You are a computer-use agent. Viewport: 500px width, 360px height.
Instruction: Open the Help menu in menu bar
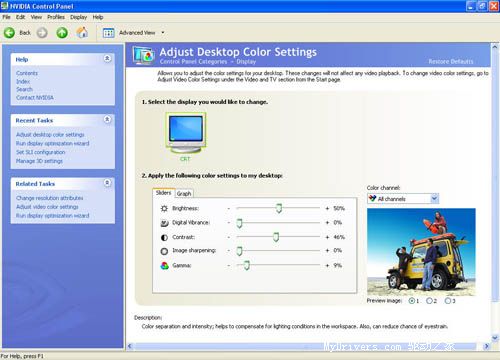[x=98, y=17]
